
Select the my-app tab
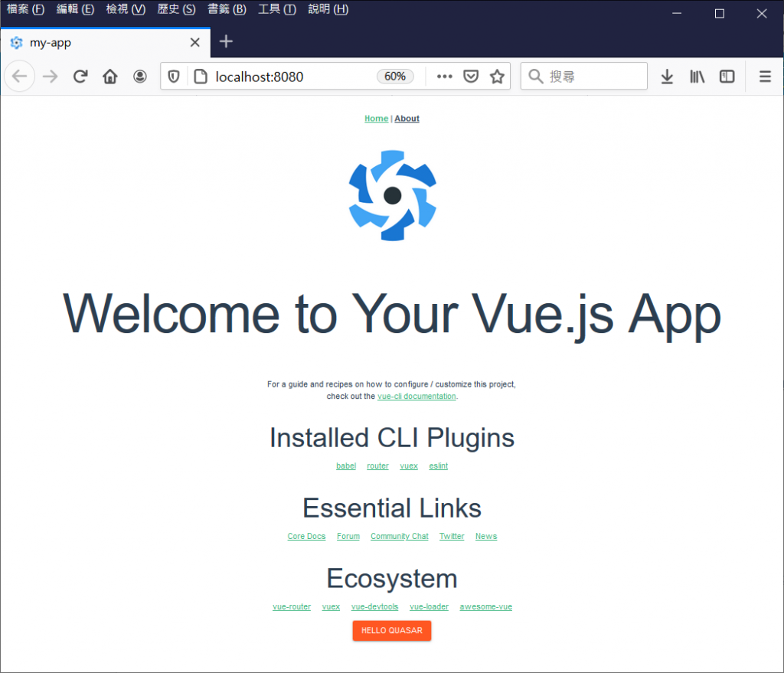point(105,43)
